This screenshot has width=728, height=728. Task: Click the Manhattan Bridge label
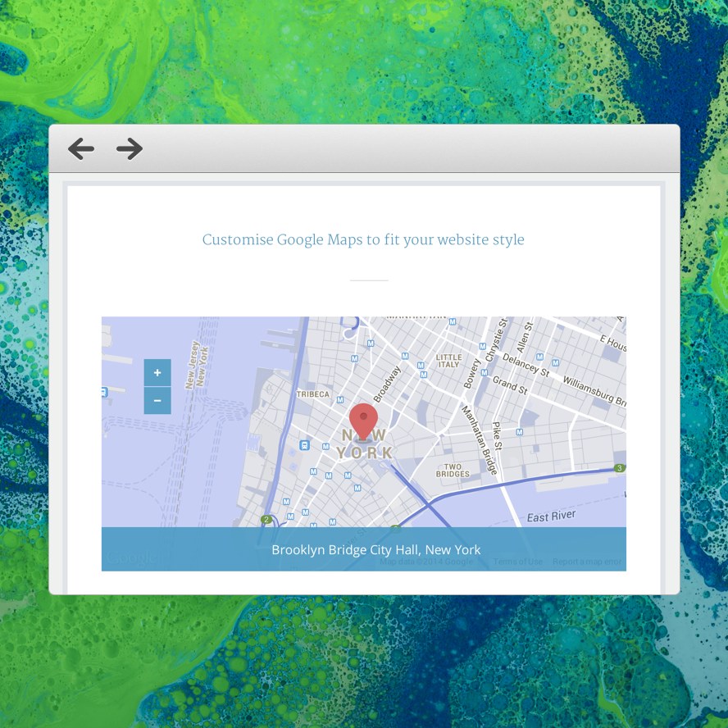pos(479,439)
